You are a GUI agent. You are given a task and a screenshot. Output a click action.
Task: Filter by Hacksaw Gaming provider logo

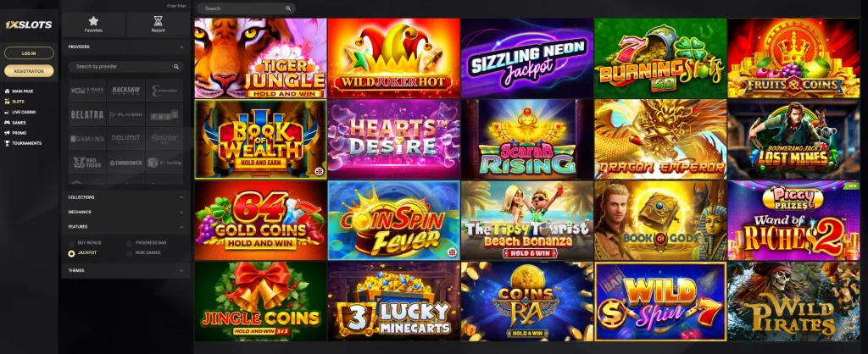125,91
